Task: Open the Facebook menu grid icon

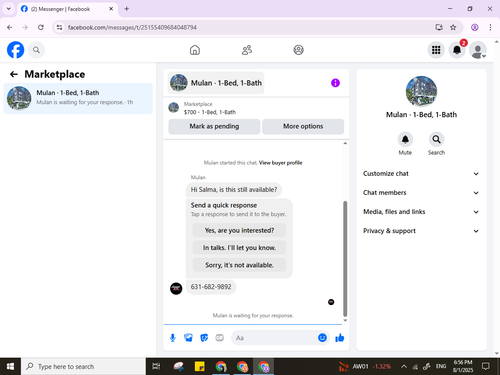Action: 436,50
